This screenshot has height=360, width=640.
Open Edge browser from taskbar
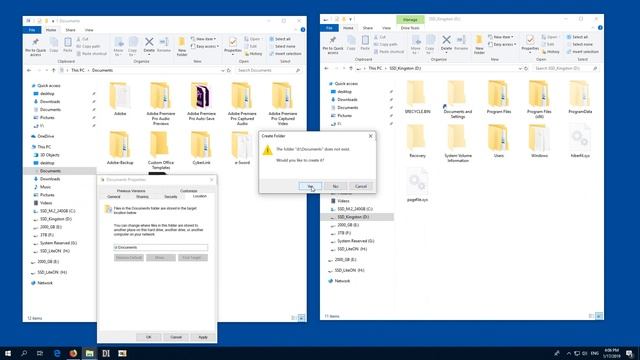[57, 353]
